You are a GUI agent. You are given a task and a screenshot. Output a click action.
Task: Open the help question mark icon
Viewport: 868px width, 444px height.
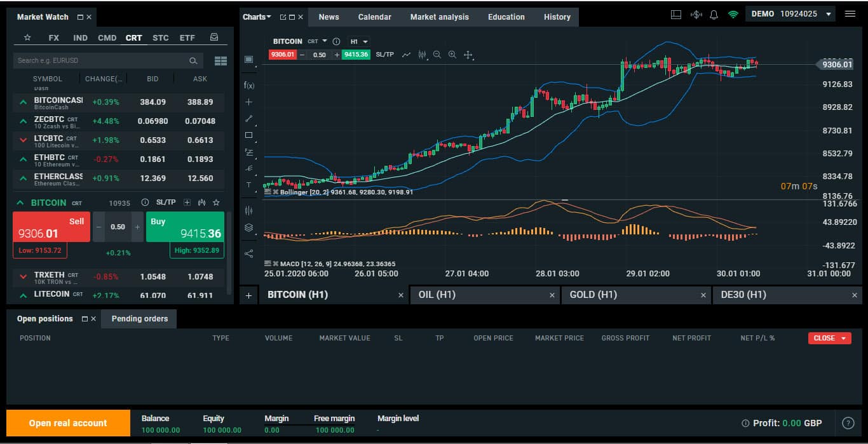848,423
